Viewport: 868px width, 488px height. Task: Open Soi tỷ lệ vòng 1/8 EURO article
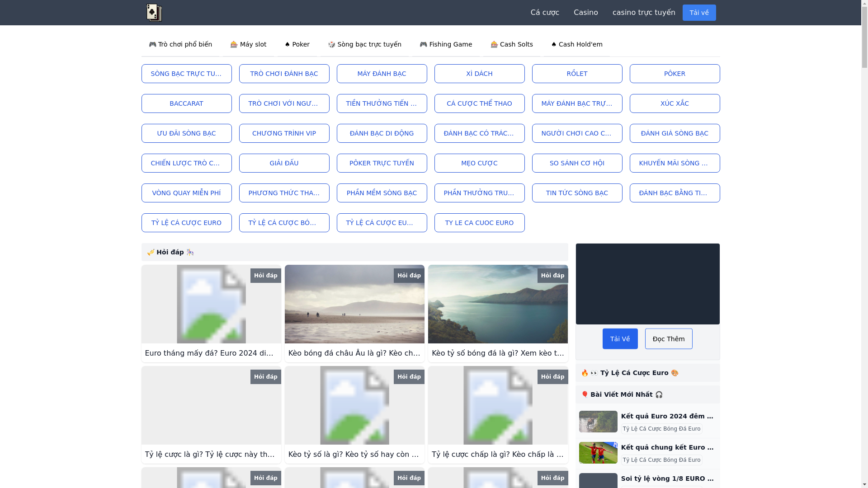pos(667,479)
